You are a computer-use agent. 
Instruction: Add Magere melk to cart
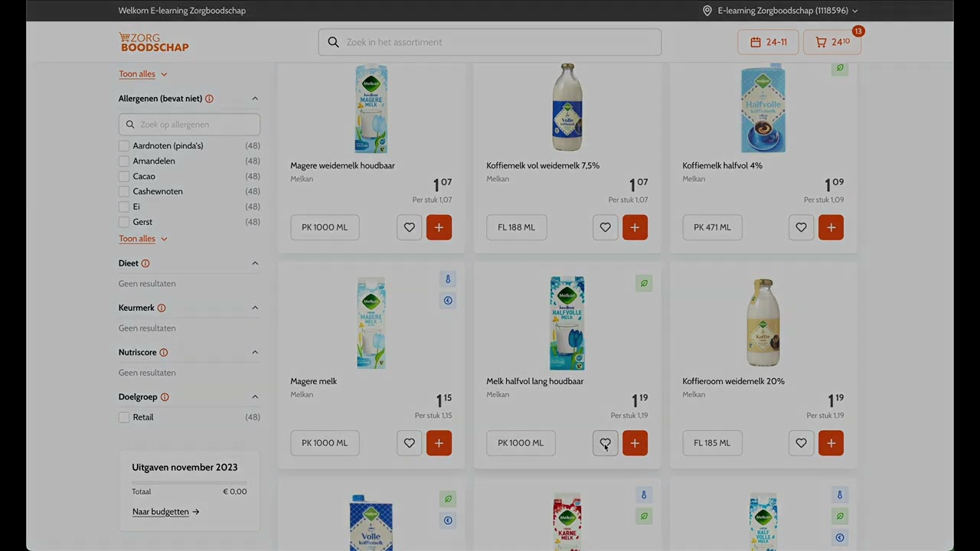[x=439, y=443]
